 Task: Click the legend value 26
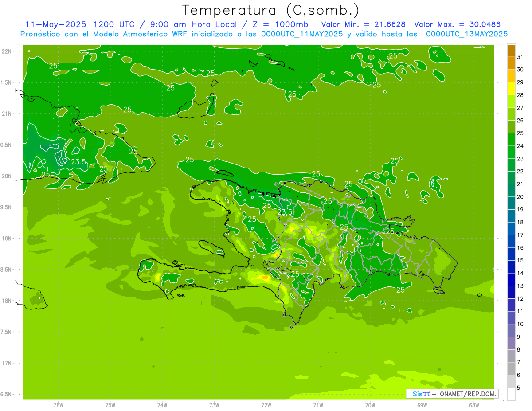pos(520,121)
